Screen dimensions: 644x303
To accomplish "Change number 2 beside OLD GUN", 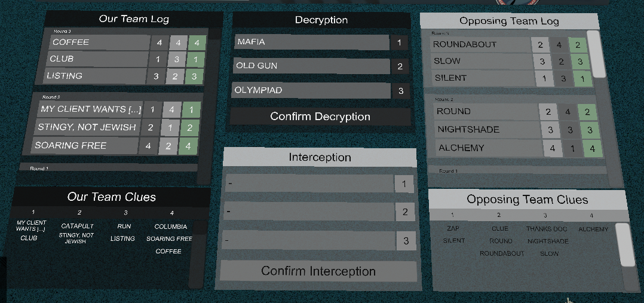I will click(x=400, y=66).
